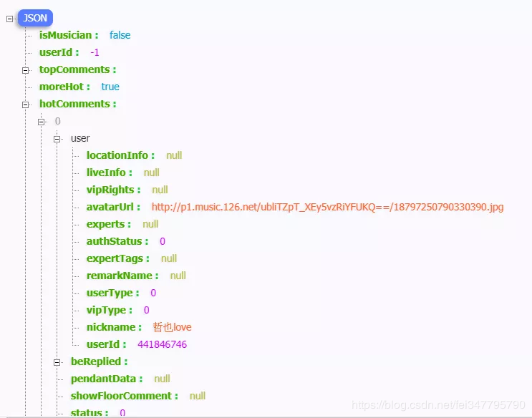532x418 pixels.
Task: Collapse the JSON root node
Action: 9,19
